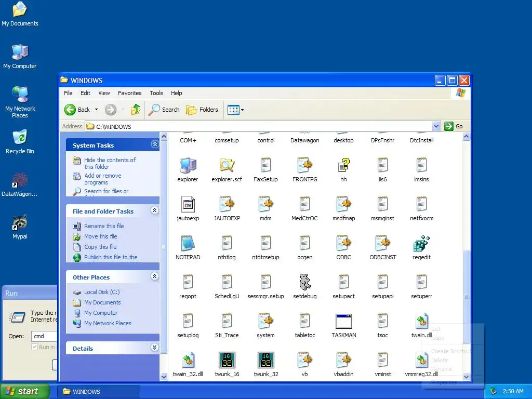Select the jautoexp file icon
The image size is (532, 399).
[188, 204]
